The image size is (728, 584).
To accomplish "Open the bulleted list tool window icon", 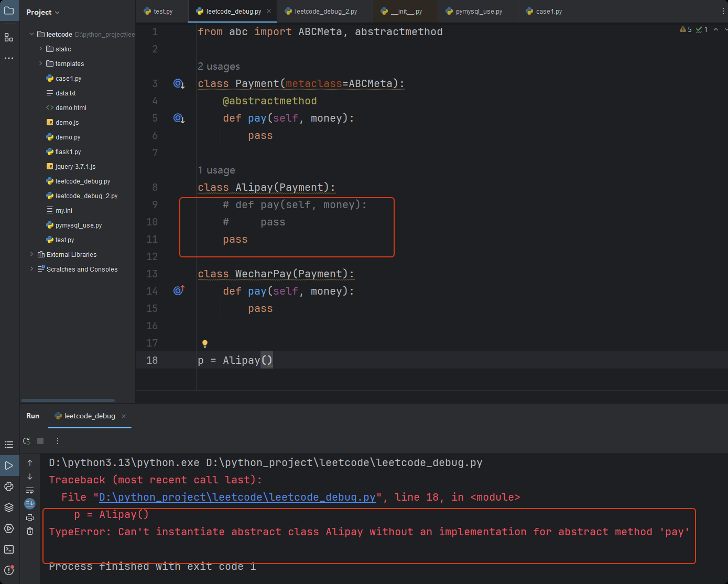I will [9, 445].
